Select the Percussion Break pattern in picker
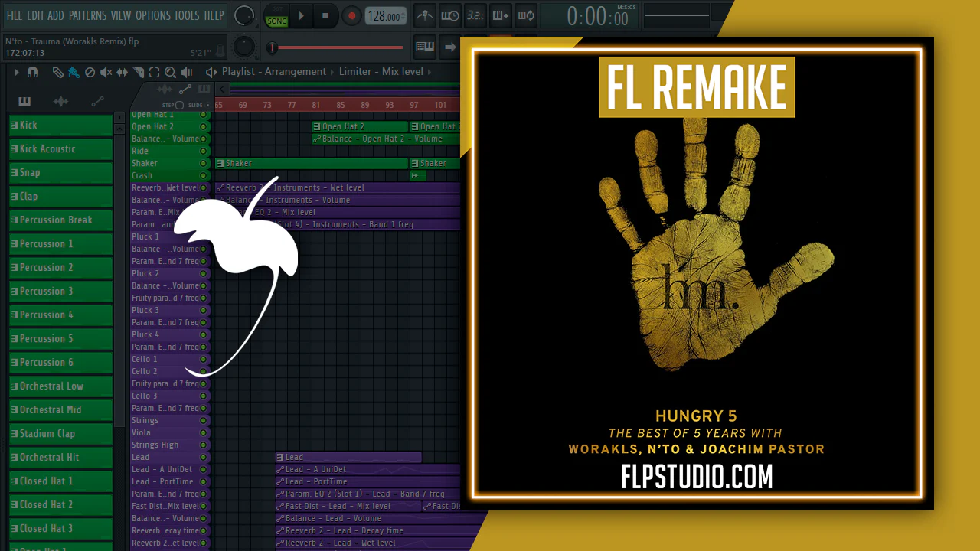 pos(60,220)
